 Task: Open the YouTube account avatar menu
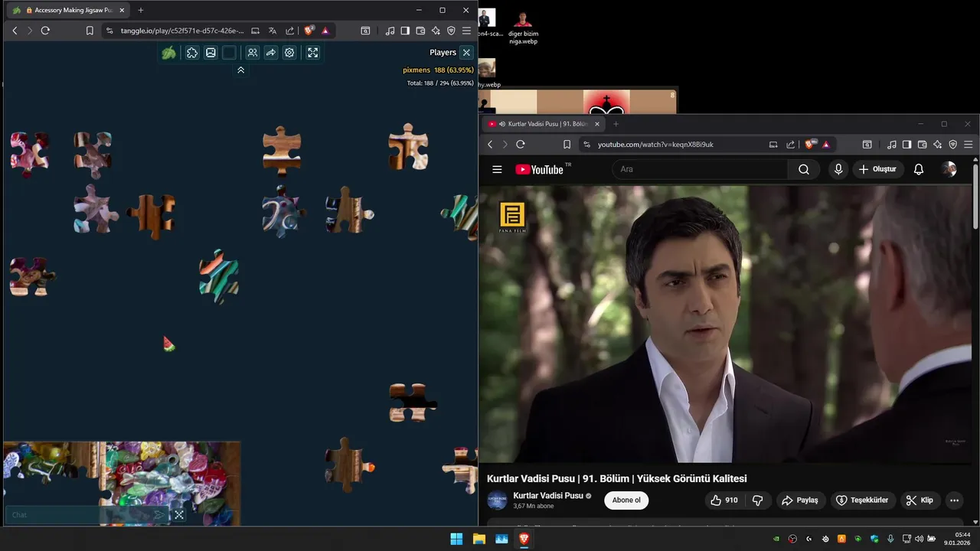(x=949, y=169)
